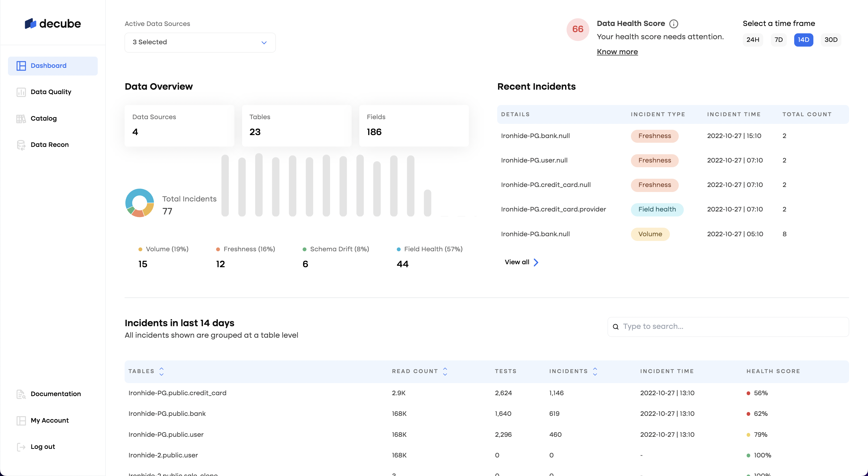Open Catalog via its sidebar icon
Viewport: 868px width, 476px height.
click(21, 119)
